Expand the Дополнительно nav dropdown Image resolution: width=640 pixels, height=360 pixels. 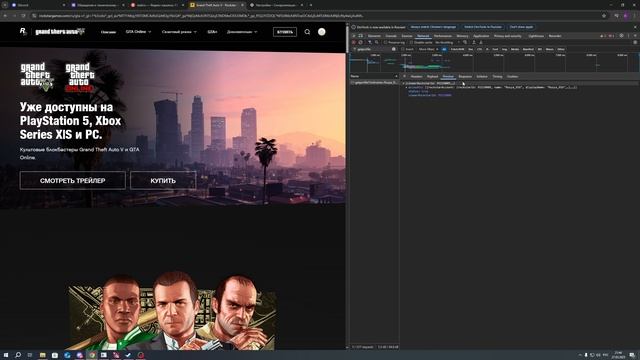[242, 32]
